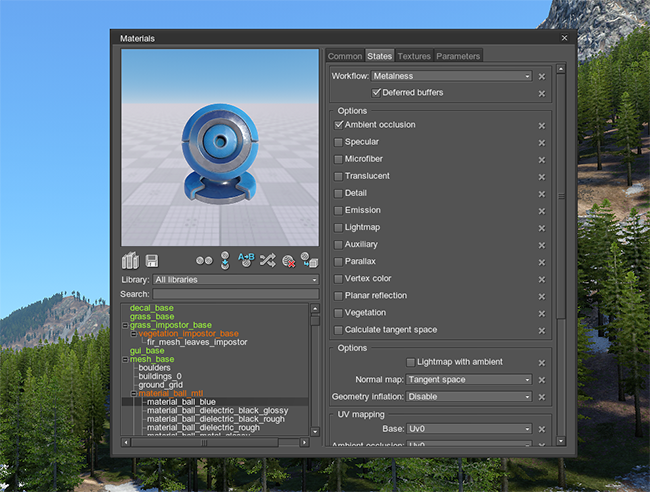Image resolution: width=650 pixels, height=492 pixels.
Task: Reset the Specular option with its X button
Action: pyautogui.click(x=542, y=143)
